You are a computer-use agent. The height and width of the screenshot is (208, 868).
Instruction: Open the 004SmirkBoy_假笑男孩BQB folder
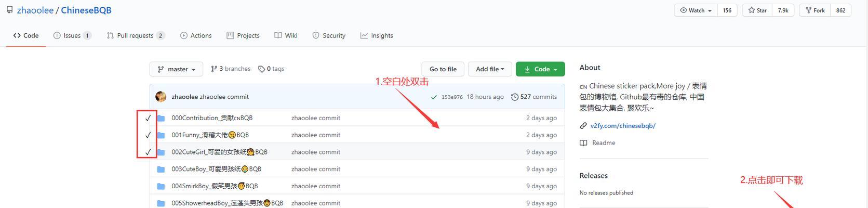pos(215,186)
